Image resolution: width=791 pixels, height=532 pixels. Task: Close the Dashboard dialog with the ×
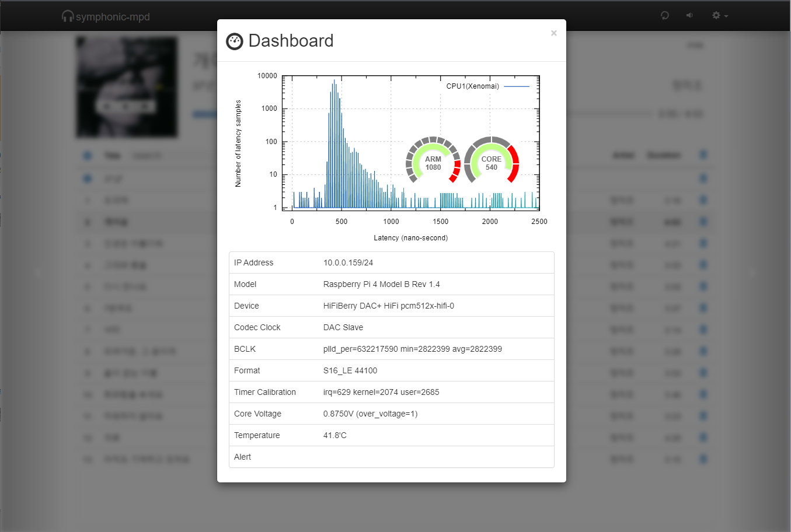[553, 33]
